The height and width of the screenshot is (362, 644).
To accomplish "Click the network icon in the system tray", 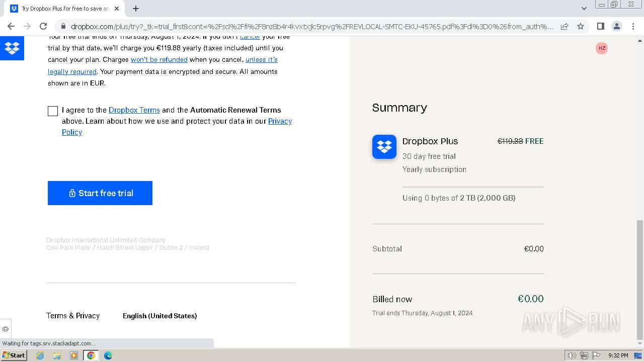I will (x=584, y=355).
